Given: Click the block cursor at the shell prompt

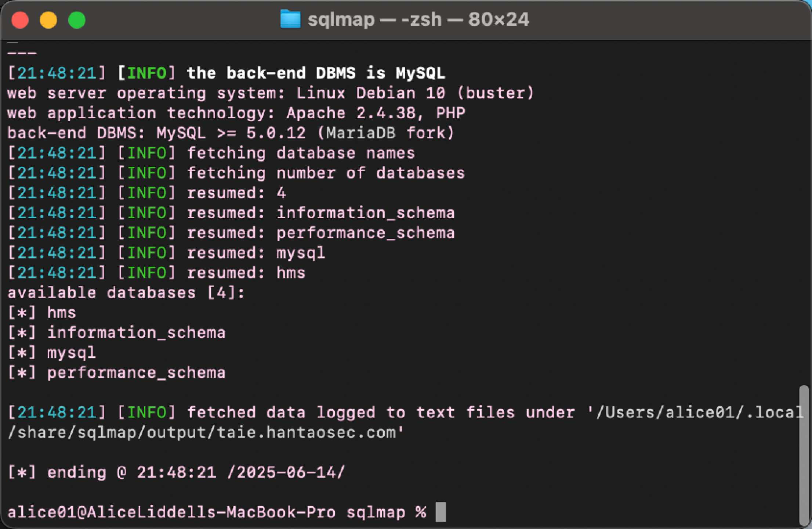Looking at the screenshot, I should pyautogui.click(x=441, y=512).
